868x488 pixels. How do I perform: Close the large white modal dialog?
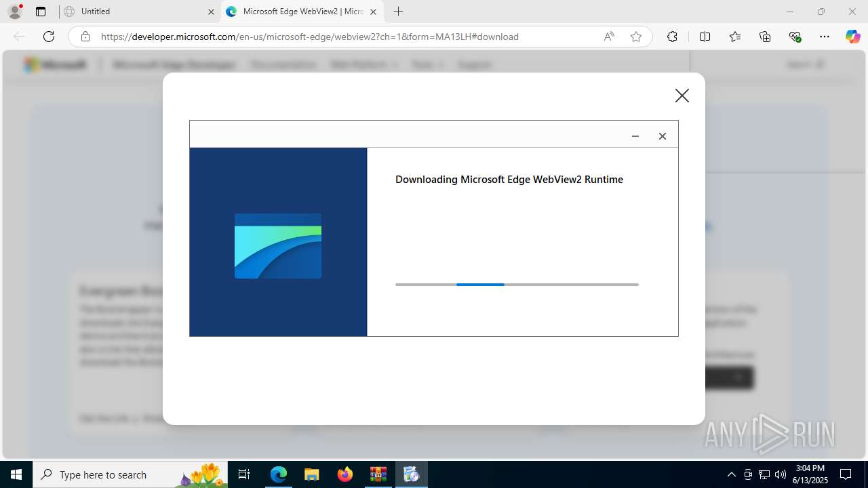[x=682, y=96]
